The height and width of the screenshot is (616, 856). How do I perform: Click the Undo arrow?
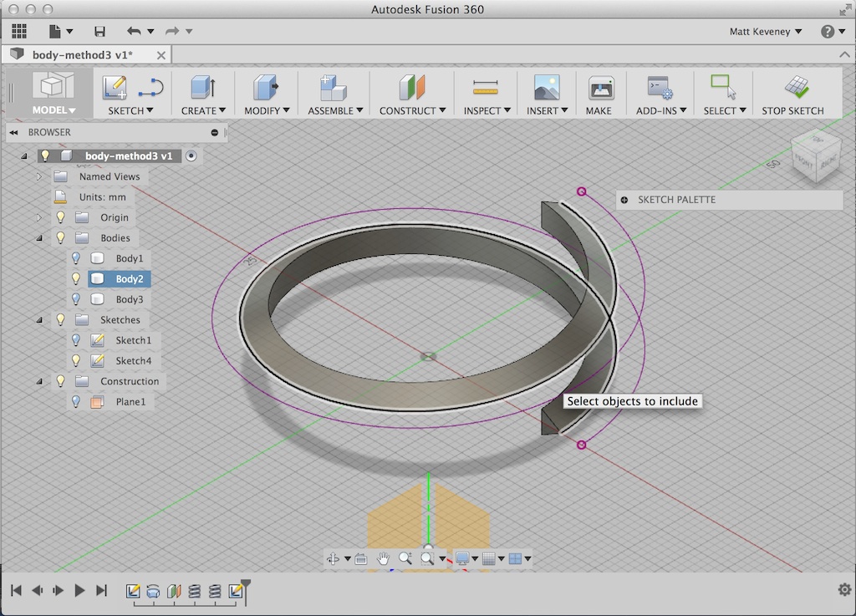click(x=134, y=31)
